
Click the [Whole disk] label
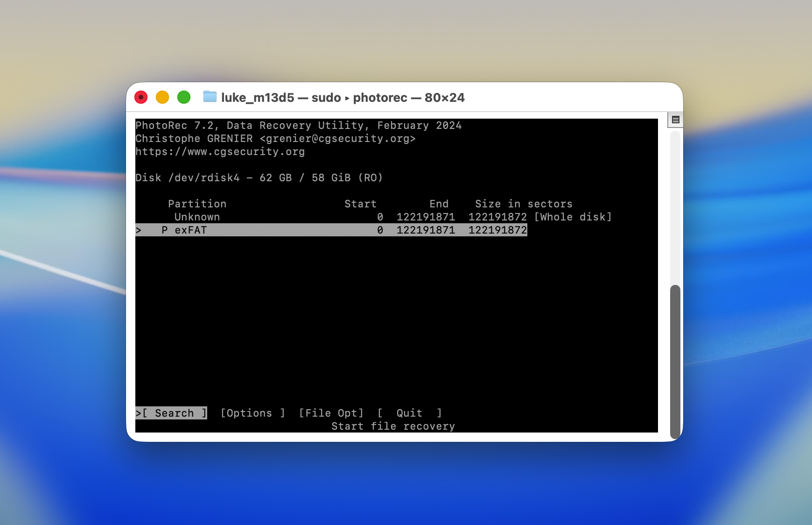coord(573,217)
